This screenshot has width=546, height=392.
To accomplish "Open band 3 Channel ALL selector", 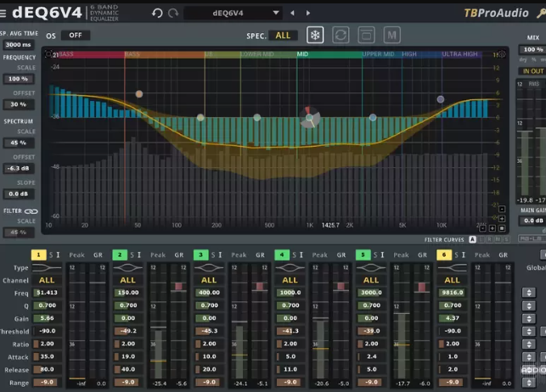I will point(209,280).
